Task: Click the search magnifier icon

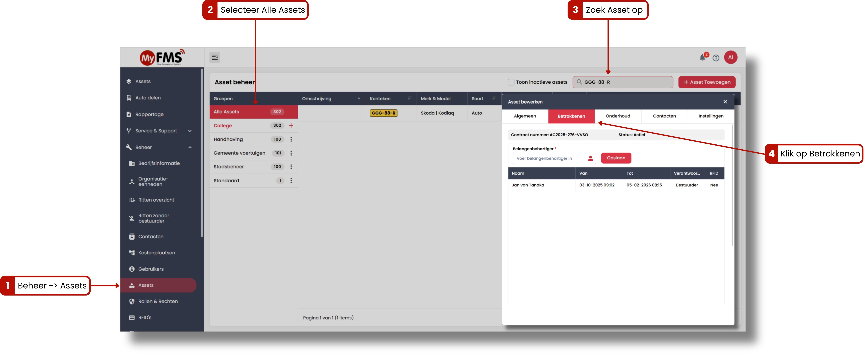Action: (x=579, y=82)
